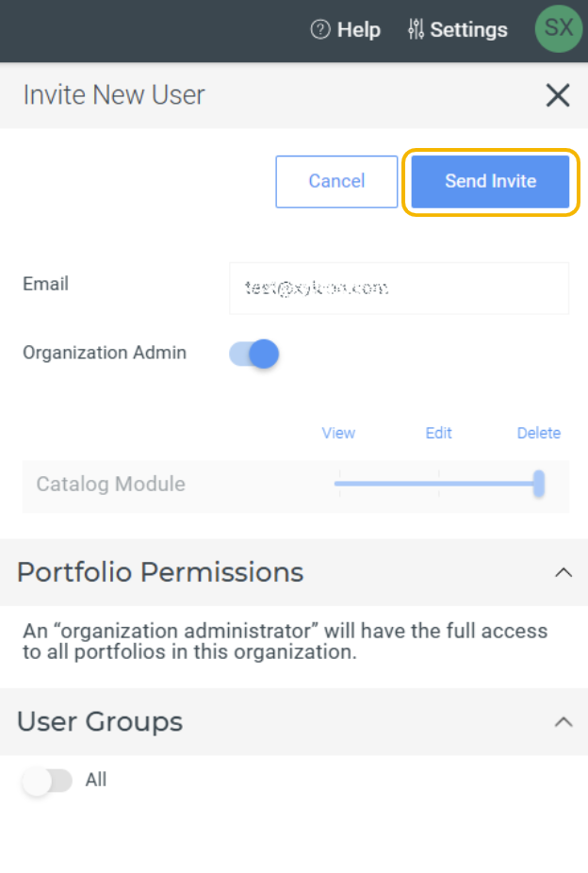Viewport: 588px width, 873px height.
Task: Click the Edit permission column label
Action: [438, 433]
